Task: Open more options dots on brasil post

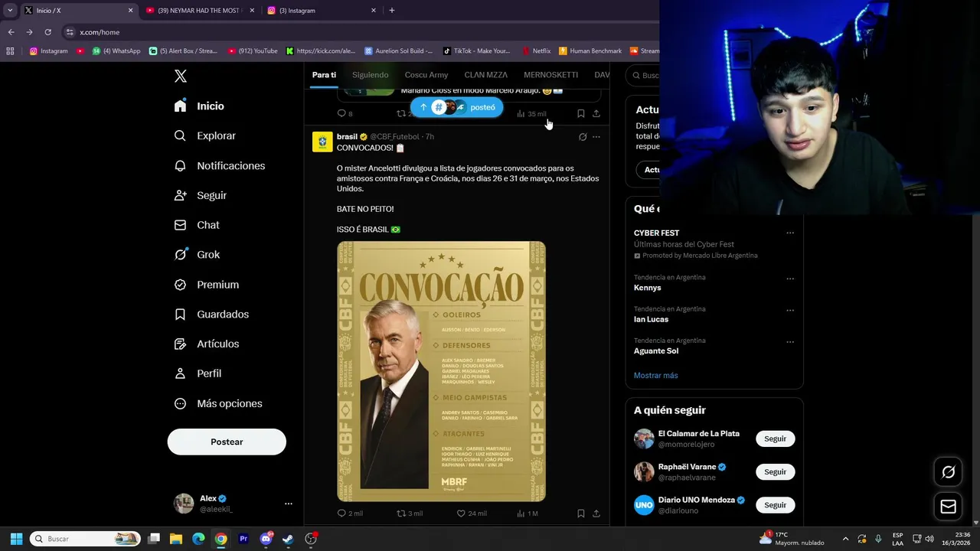Action: (x=596, y=137)
